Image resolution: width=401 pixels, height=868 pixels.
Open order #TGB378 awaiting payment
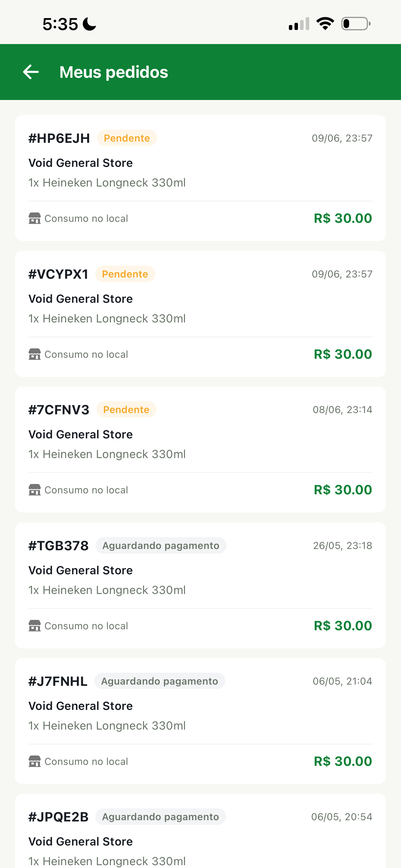pyautogui.click(x=200, y=585)
